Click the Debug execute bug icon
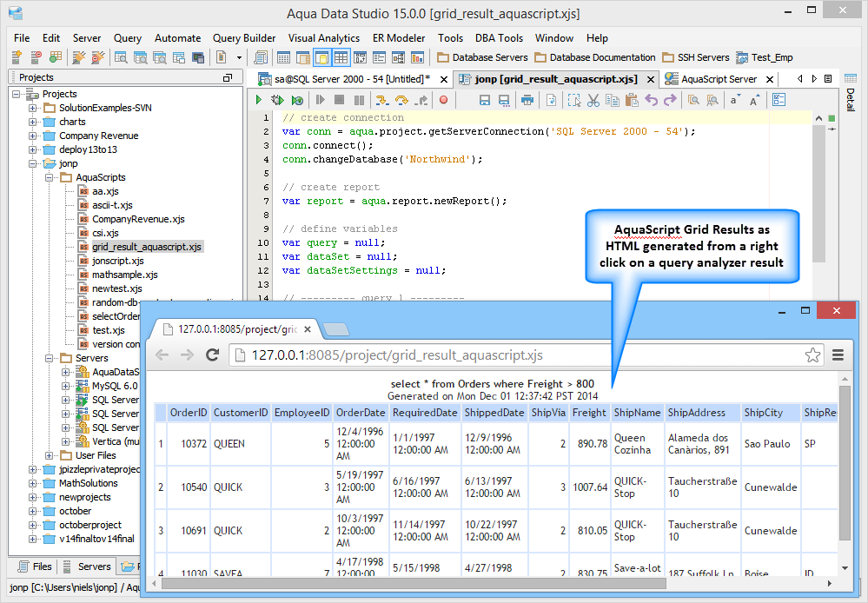868x603 pixels. coord(277,100)
